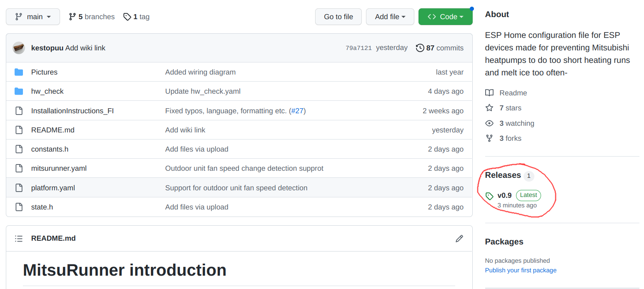Open pull request #27 link
This screenshot has height=289, width=644.
click(x=298, y=111)
